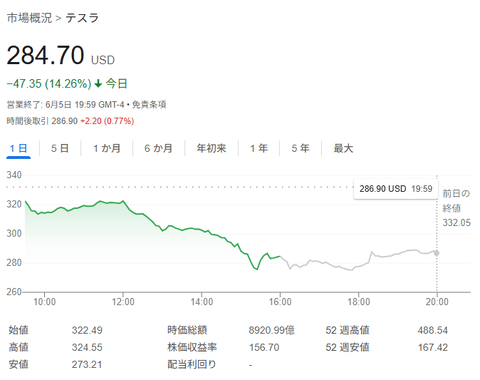Select the 1日 time range tab
Viewport: 480px width, 380px height.
click(18, 148)
